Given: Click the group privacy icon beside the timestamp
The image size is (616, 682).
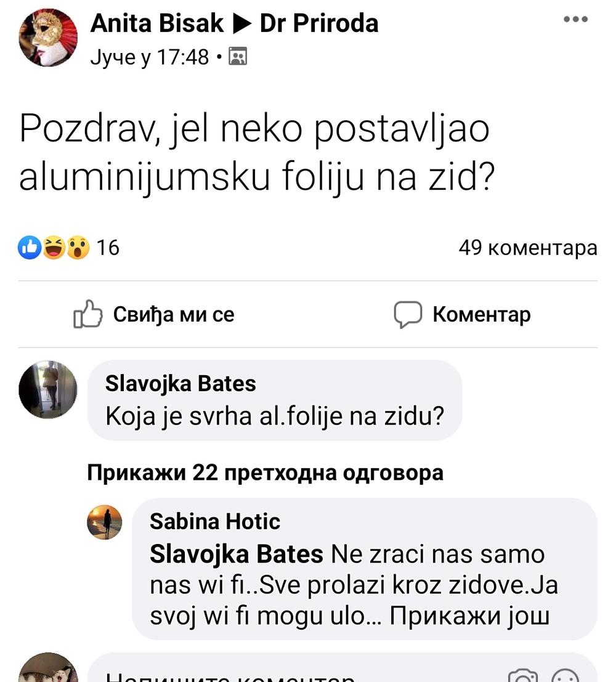Looking at the screenshot, I should point(238,57).
